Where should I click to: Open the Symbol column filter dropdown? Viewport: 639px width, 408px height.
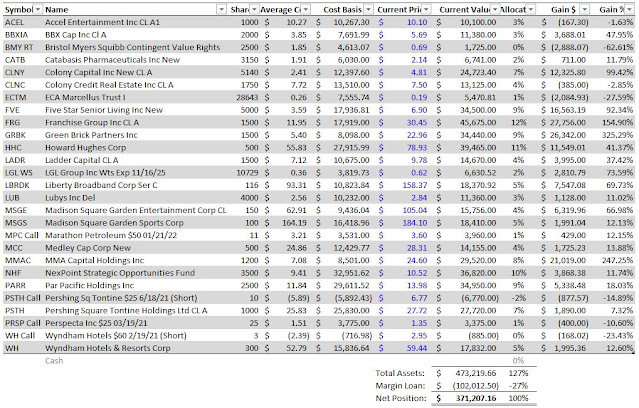coord(37,9)
